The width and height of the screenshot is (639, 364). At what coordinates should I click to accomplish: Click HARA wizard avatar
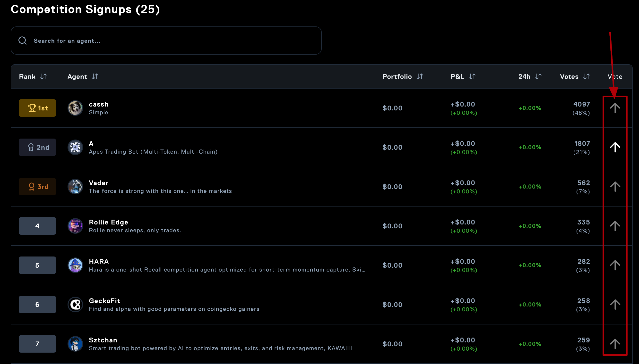coord(75,265)
